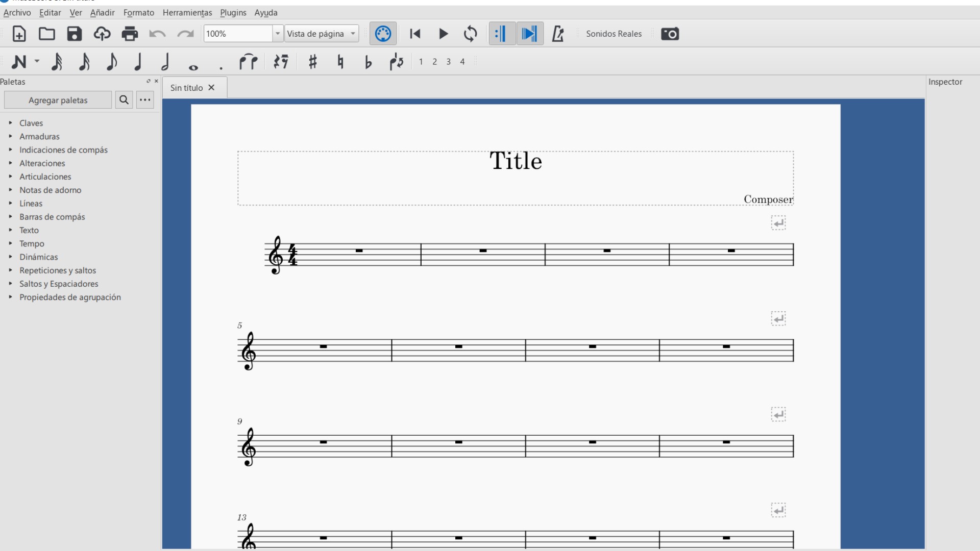This screenshot has width=980, height=551.
Task: Expand the Claves palette
Action: pyautogui.click(x=31, y=123)
